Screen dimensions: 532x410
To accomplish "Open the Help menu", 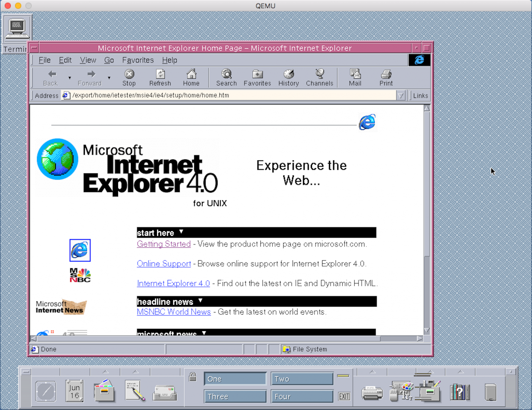I will tap(170, 60).
